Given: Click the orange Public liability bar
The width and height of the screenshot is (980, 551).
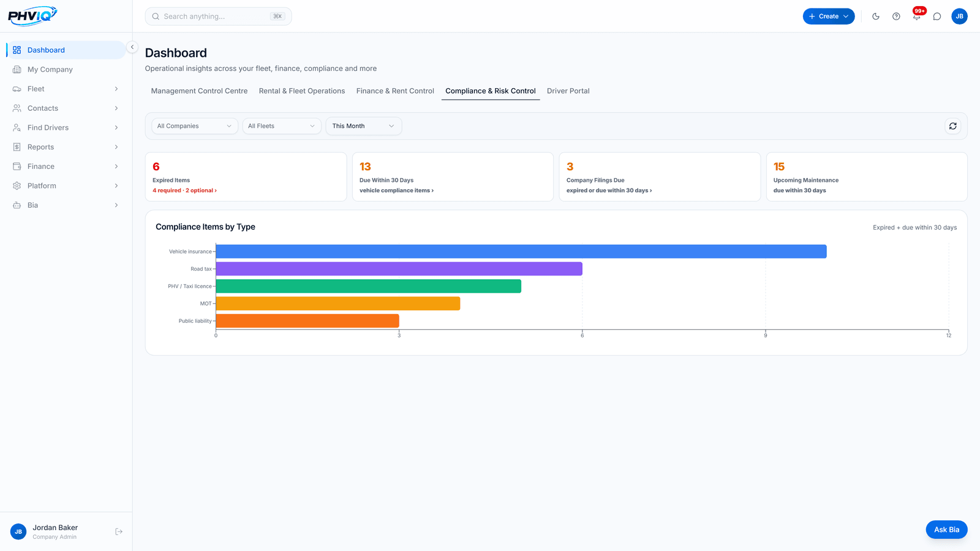Looking at the screenshot, I should (x=307, y=321).
